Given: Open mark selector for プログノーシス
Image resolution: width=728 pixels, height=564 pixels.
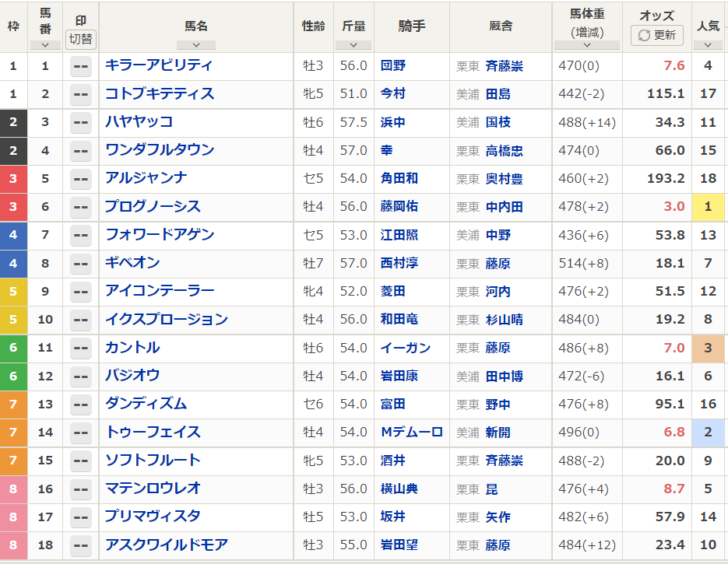Looking at the screenshot, I should coord(81,207).
